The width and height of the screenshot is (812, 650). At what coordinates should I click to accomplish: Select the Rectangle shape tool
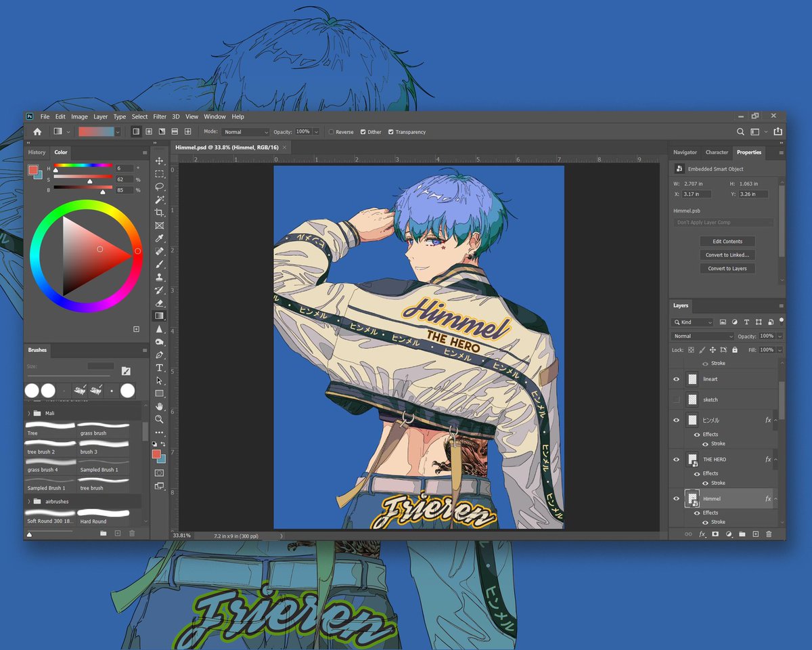(160, 393)
